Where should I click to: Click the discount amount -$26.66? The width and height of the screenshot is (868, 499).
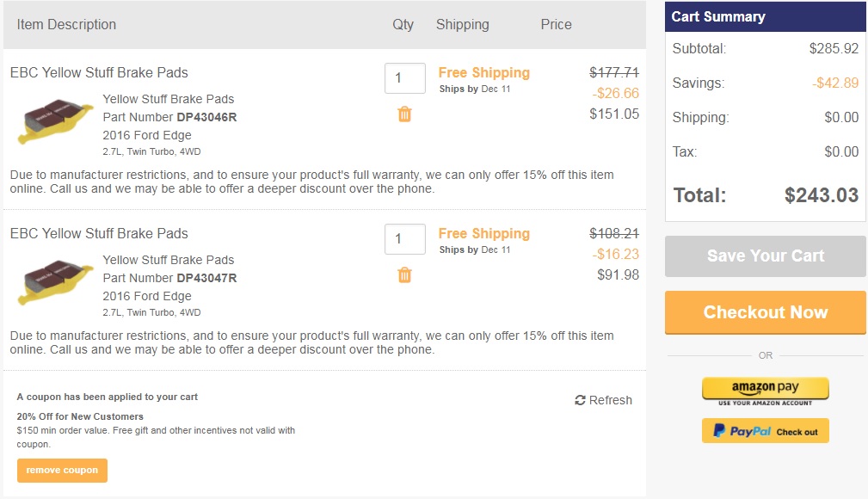616,93
